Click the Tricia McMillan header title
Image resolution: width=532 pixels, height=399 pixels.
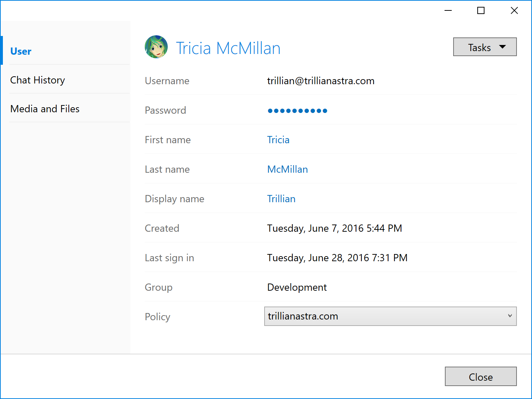coord(228,48)
